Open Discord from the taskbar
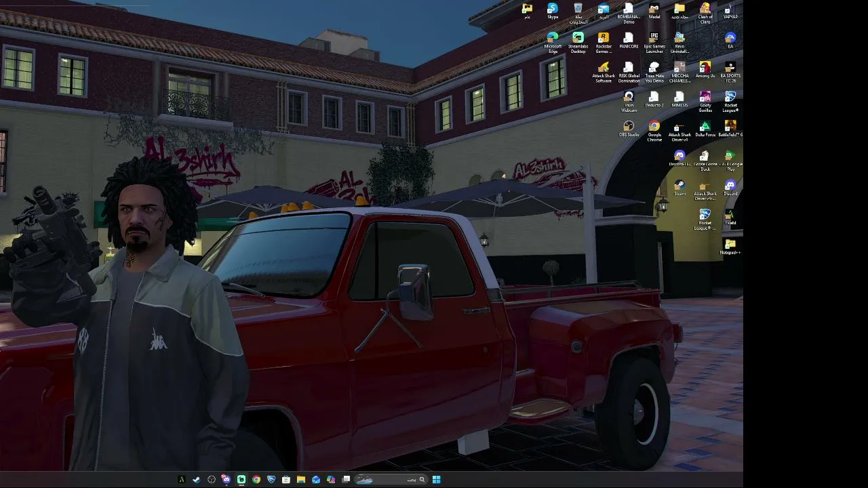The height and width of the screenshot is (488, 868). 226,480
